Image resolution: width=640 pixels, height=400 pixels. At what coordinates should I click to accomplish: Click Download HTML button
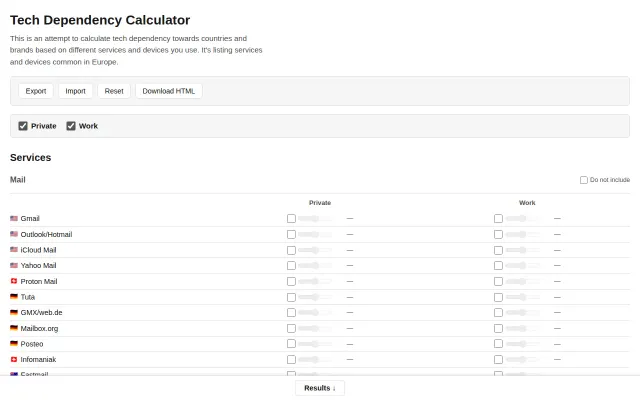click(x=169, y=91)
